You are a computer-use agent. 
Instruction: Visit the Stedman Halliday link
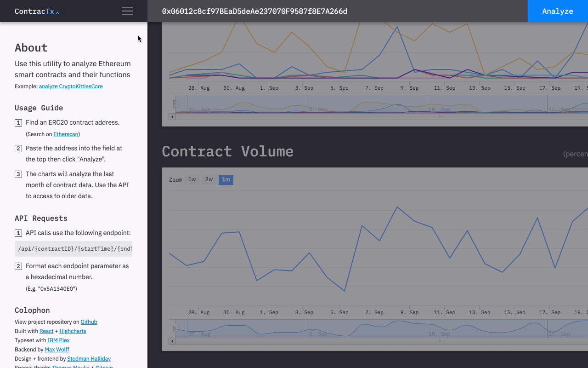click(89, 359)
